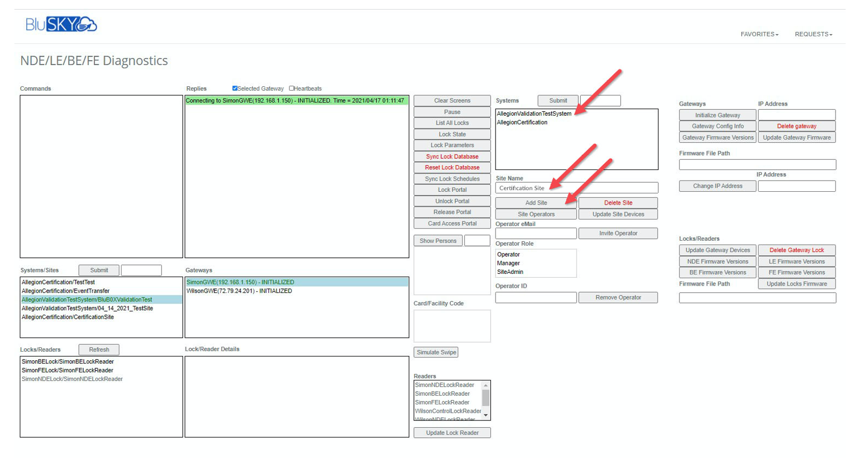Screen dimensions: 868x463
Task: Click the Simulate Swipe button
Action: pos(436,352)
